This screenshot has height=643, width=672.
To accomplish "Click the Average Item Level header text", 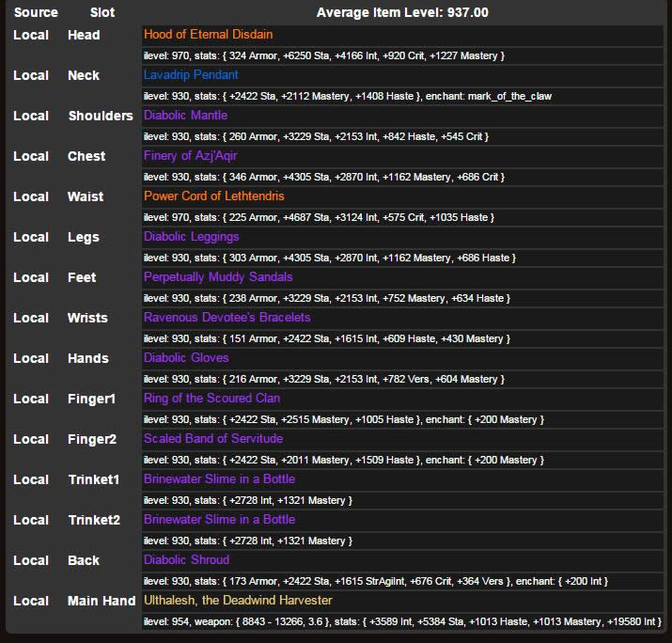I will [x=402, y=13].
